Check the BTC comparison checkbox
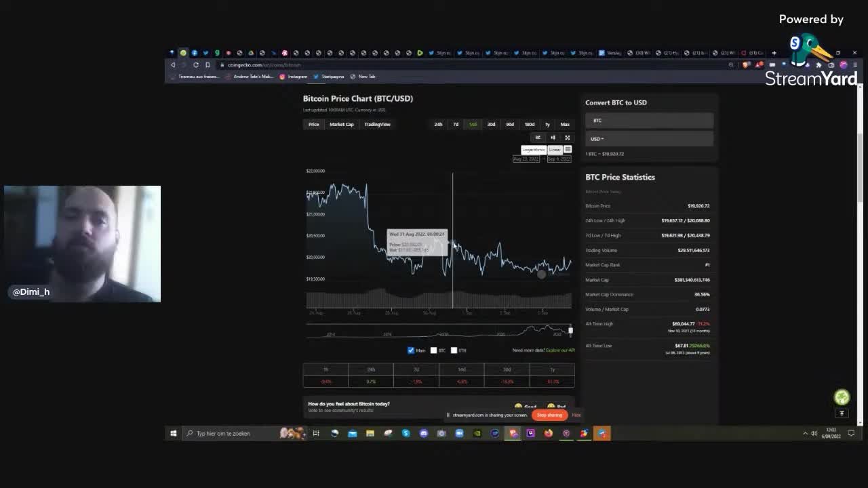This screenshot has height=488, width=868. (x=433, y=350)
